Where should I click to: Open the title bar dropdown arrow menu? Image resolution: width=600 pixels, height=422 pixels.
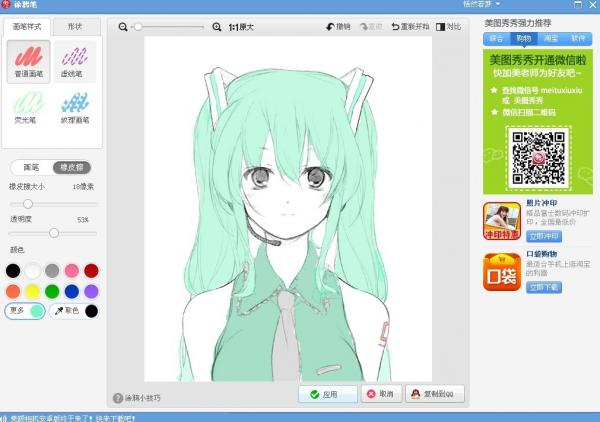[x=498, y=4]
